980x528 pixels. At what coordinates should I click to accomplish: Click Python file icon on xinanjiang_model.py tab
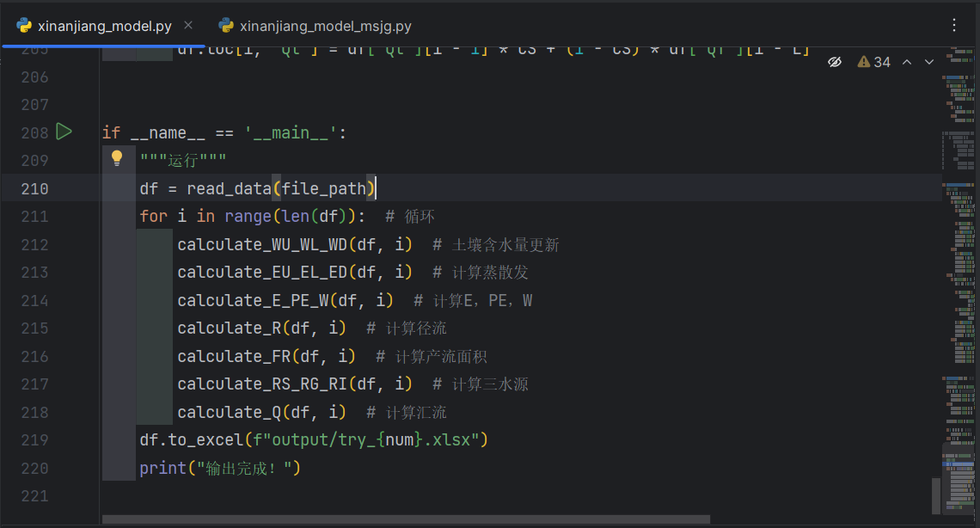(24, 26)
